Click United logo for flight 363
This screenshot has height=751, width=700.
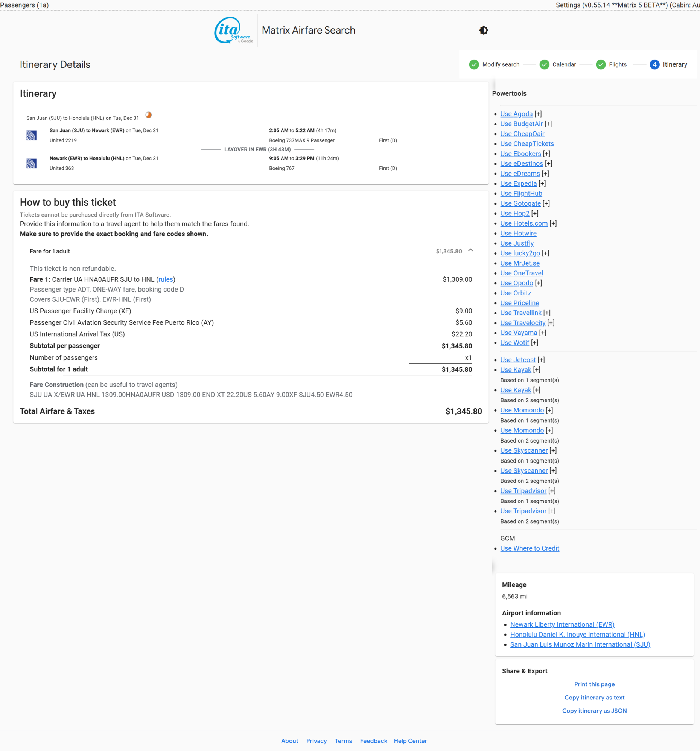(31, 163)
